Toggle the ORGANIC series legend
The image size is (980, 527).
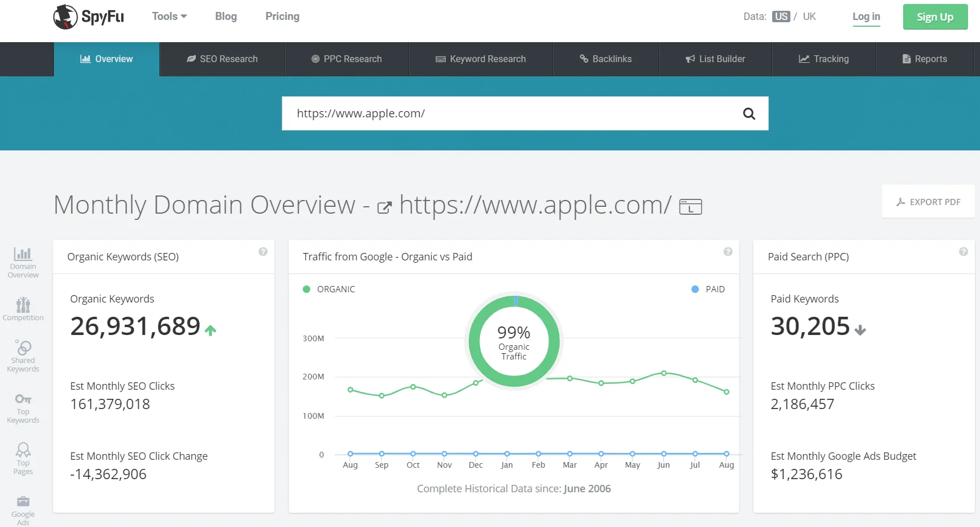click(x=329, y=289)
